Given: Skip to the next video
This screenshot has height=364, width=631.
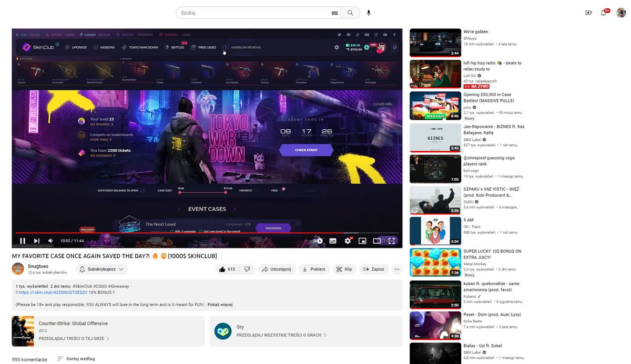Looking at the screenshot, I should click(37, 241).
